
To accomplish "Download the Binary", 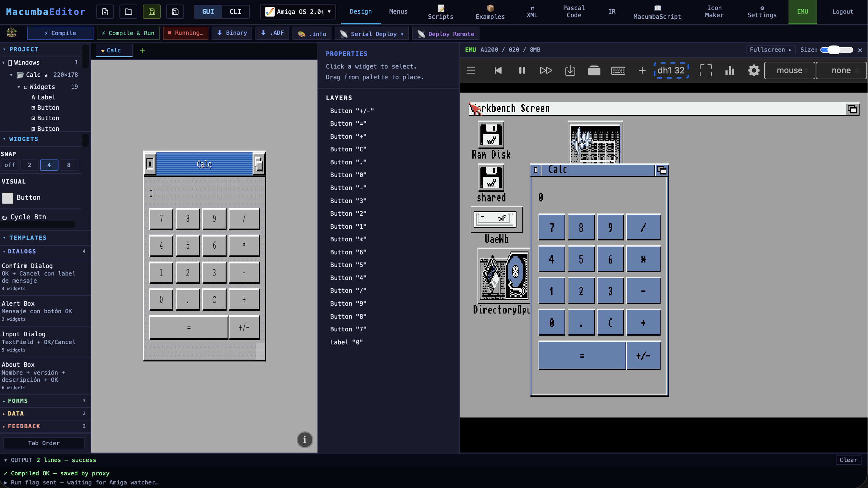I will click(231, 33).
